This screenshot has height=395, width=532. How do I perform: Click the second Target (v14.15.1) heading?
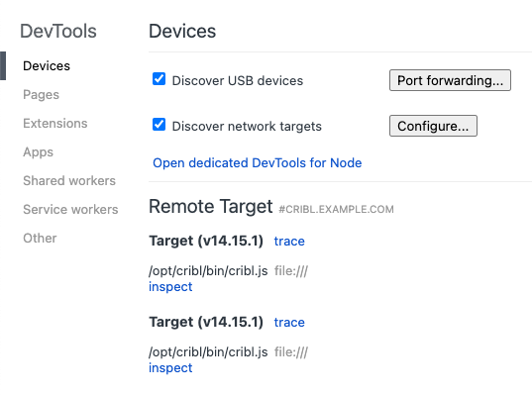[x=206, y=322]
